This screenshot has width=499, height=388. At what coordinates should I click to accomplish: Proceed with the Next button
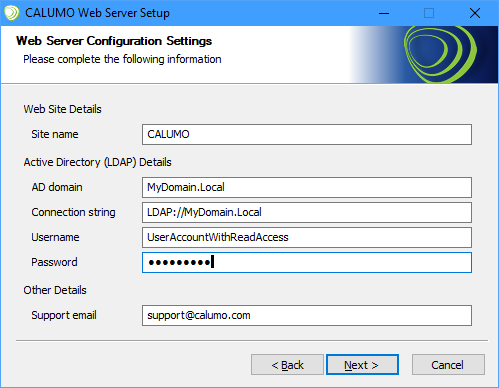[362, 365]
